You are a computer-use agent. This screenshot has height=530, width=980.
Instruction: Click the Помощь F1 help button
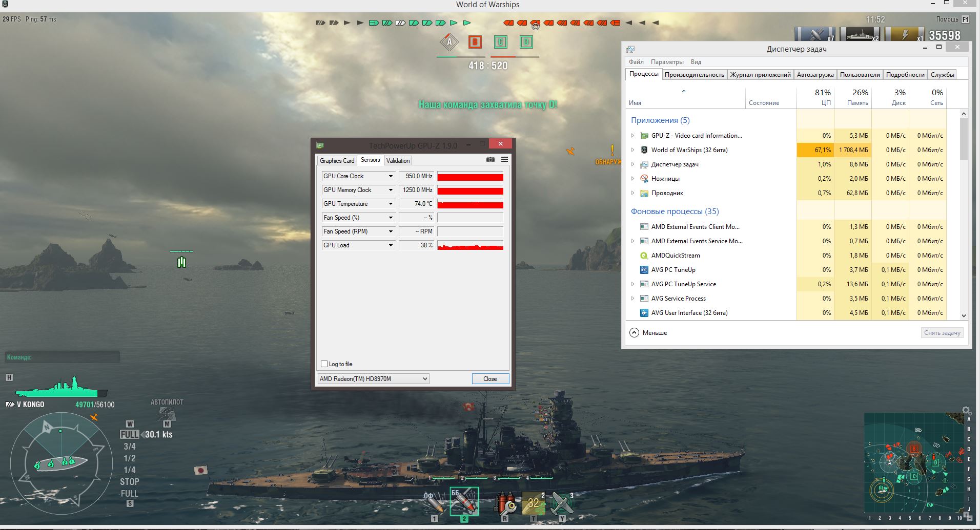pyautogui.click(x=952, y=19)
